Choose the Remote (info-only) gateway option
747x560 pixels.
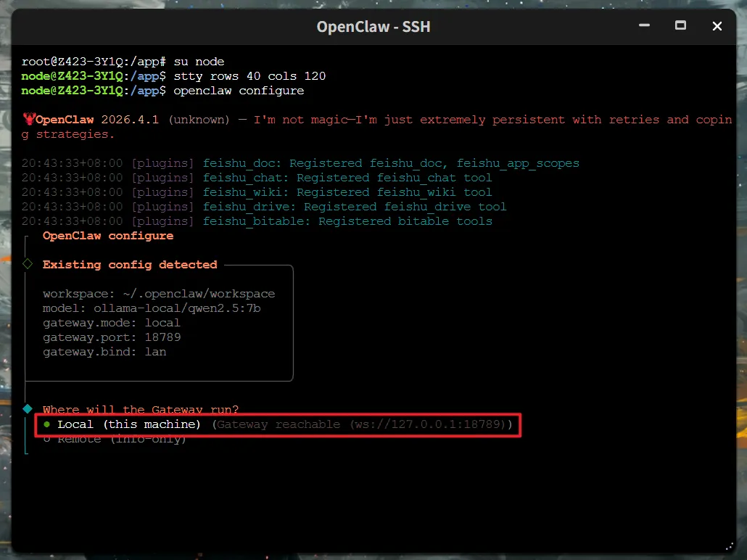(x=115, y=440)
